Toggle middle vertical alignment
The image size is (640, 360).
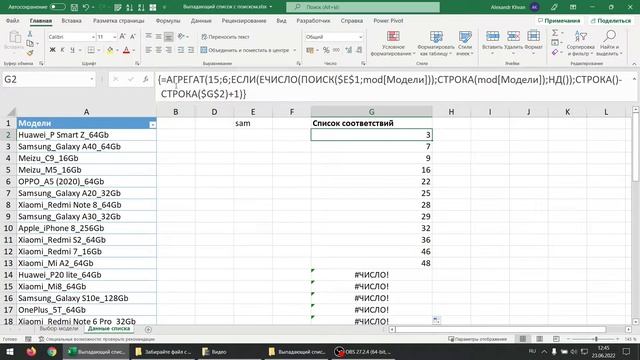158,37
